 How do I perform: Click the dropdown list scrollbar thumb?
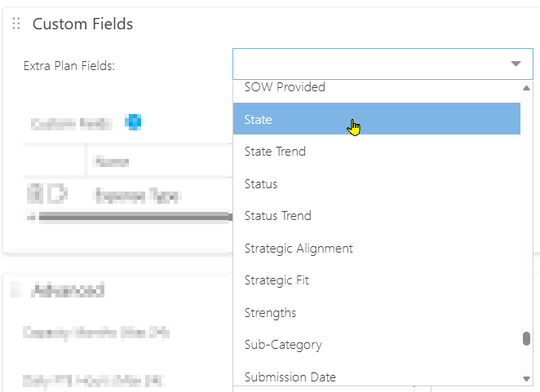point(526,338)
